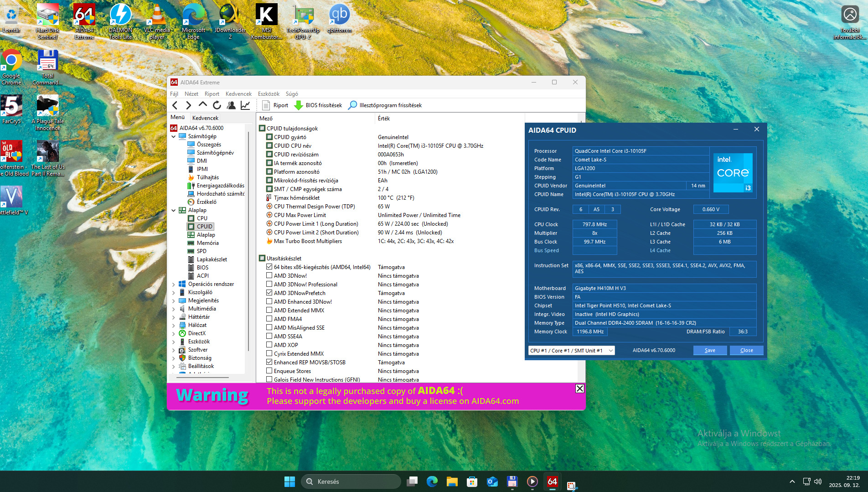Expand Operációs rendszer tree node
Image resolution: width=868 pixels, height=492 pixels.
pyautogui.click(x=174, y=284)
